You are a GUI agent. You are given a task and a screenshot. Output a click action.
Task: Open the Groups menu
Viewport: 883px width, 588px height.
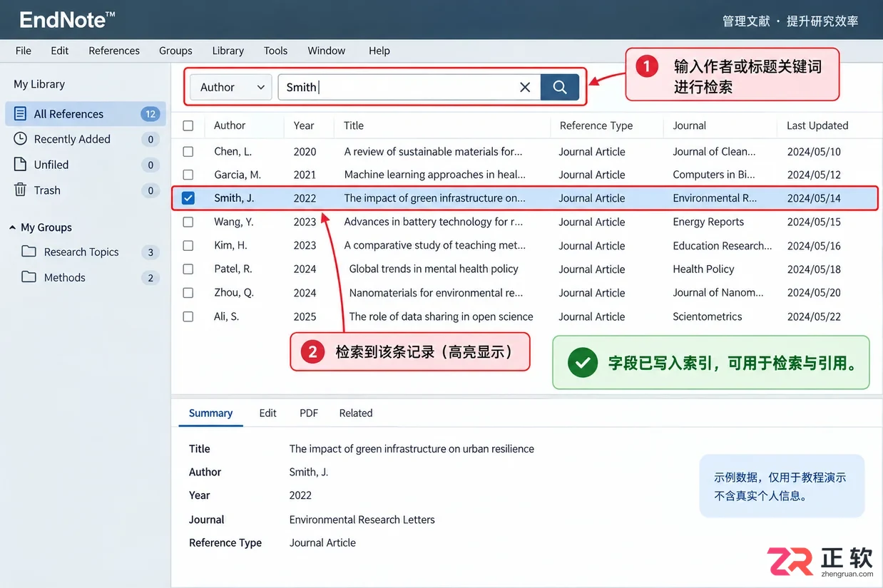pos(175,51)
